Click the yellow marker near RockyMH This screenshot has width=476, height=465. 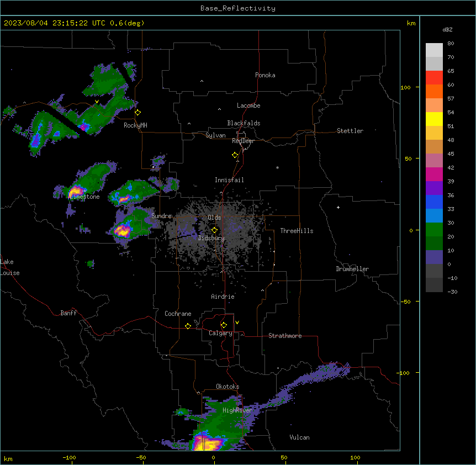point(138,113)
